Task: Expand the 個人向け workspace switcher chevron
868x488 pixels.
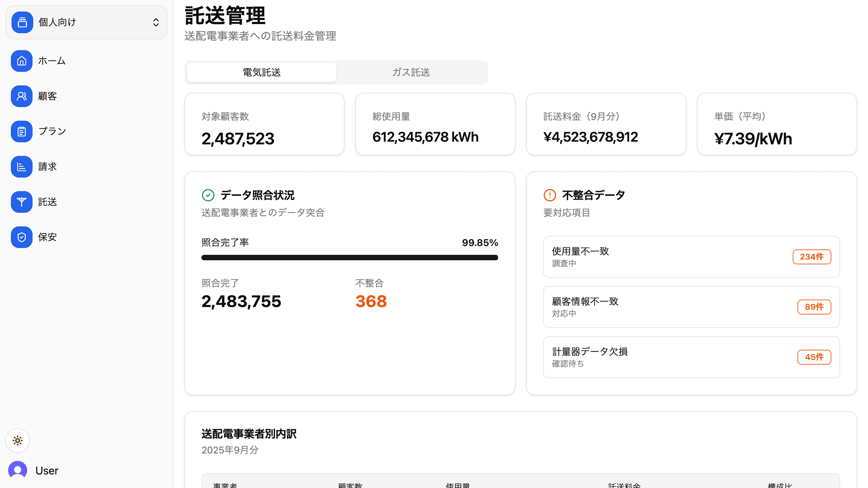Action: [x=156, y=22]
